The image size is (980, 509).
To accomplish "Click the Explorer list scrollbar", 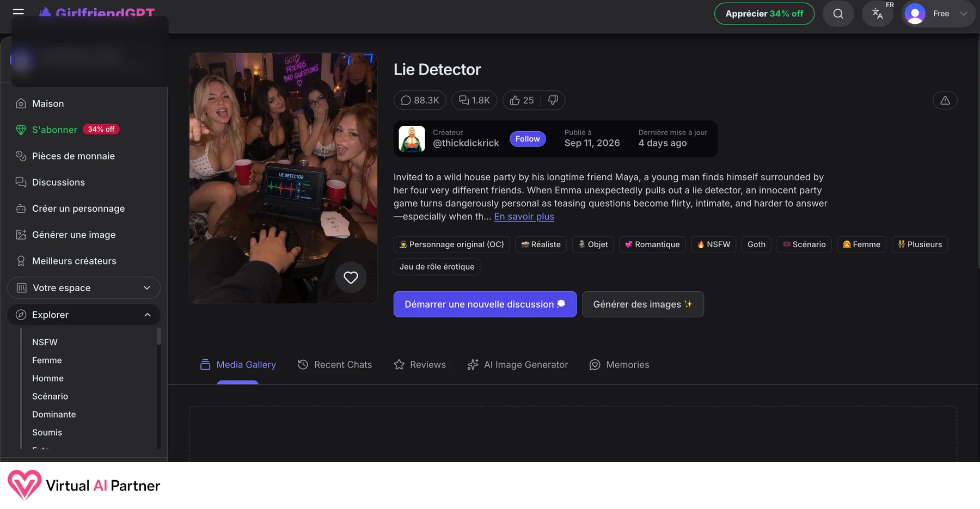I will [x=158, y=336].
